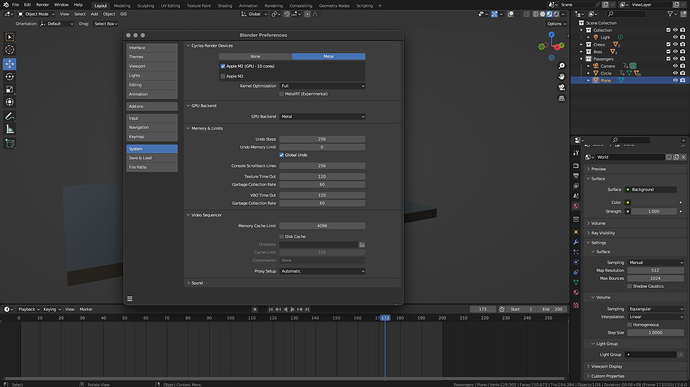The image size is (690, 387).
Task: Open the Preferences hamburger menu
Action: point(130,299)
